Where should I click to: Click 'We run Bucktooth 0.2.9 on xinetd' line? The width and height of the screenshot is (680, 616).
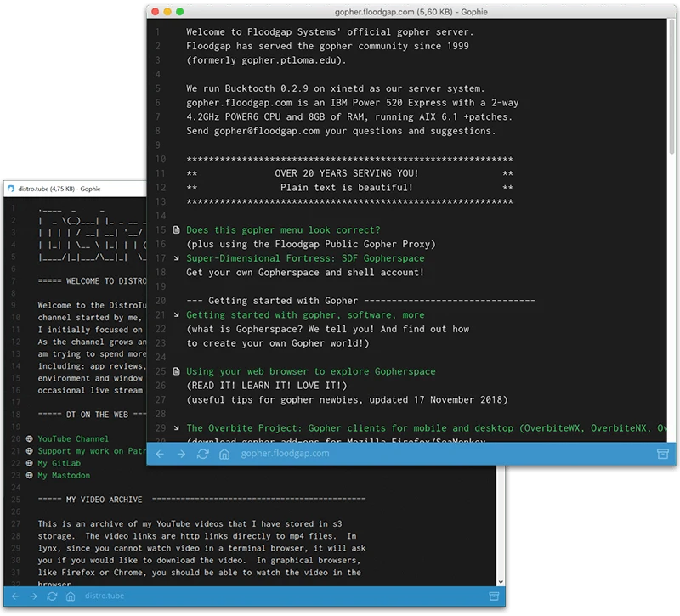click(336, 88)
